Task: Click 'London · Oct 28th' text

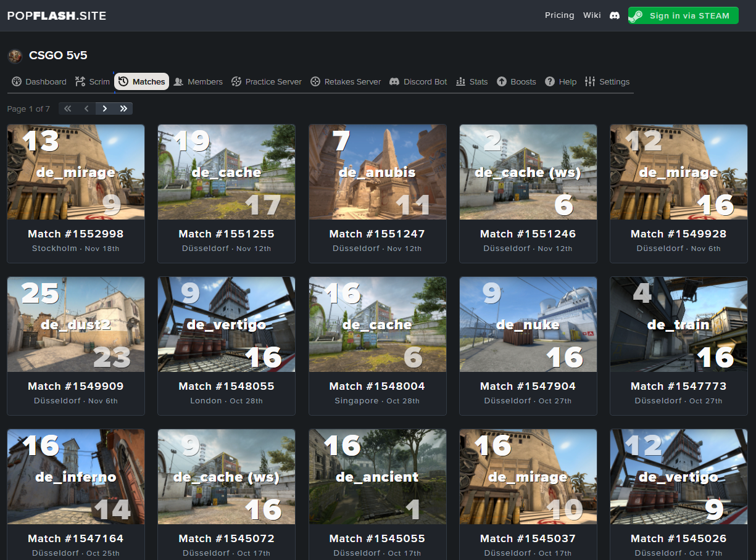Action: tap(226, 401)
